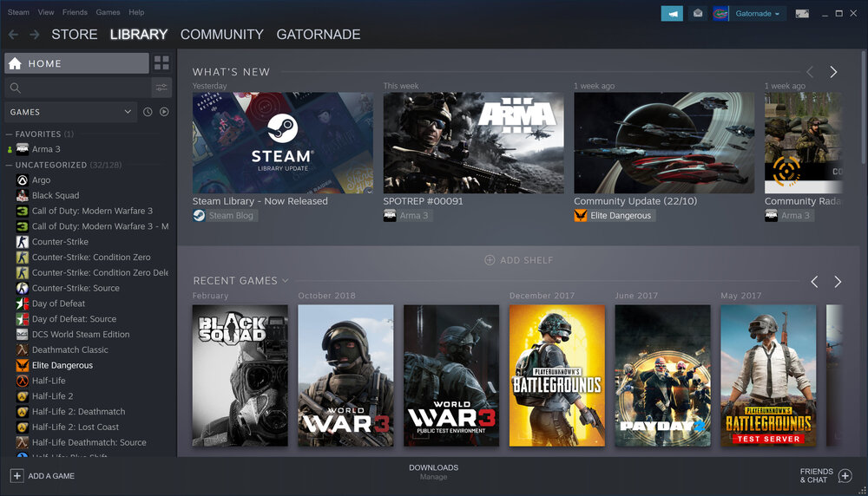The image size is (868, 496).
Task: Click the forward navigation arrow
Action: pyautogui.click(x=35, y=35)
